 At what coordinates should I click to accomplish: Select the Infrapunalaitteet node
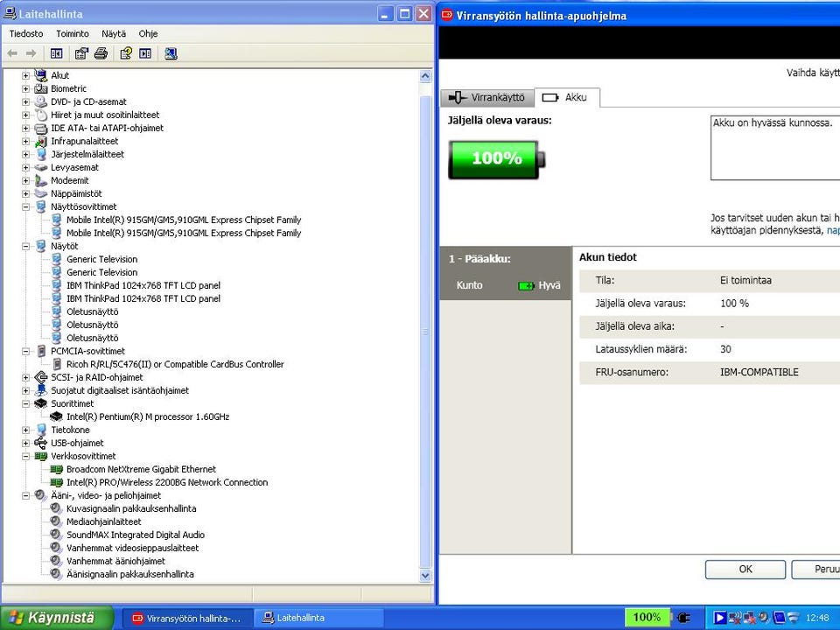(85, 142)
